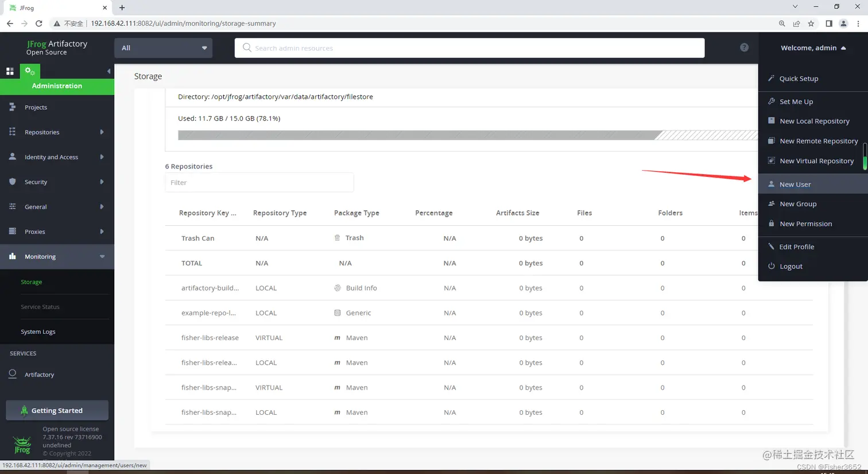Click the General settings icon
868x474 pixels.
coord(12,206)
